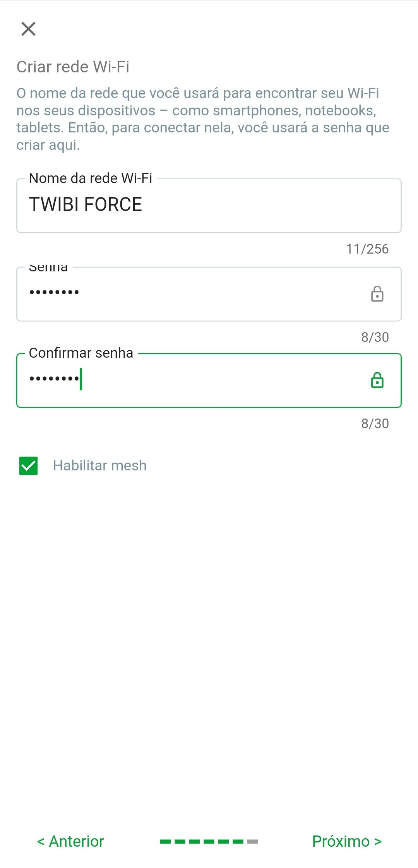This screenshot has width=418, height=868.
Task: Click inside the Confirmar senha input field
Action: [194, 380]
